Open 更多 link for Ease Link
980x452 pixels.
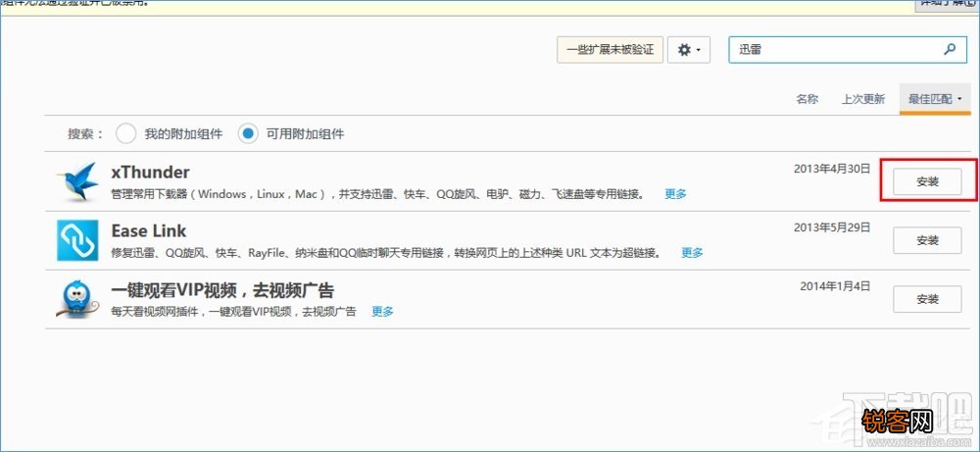[x=692, y=253]
